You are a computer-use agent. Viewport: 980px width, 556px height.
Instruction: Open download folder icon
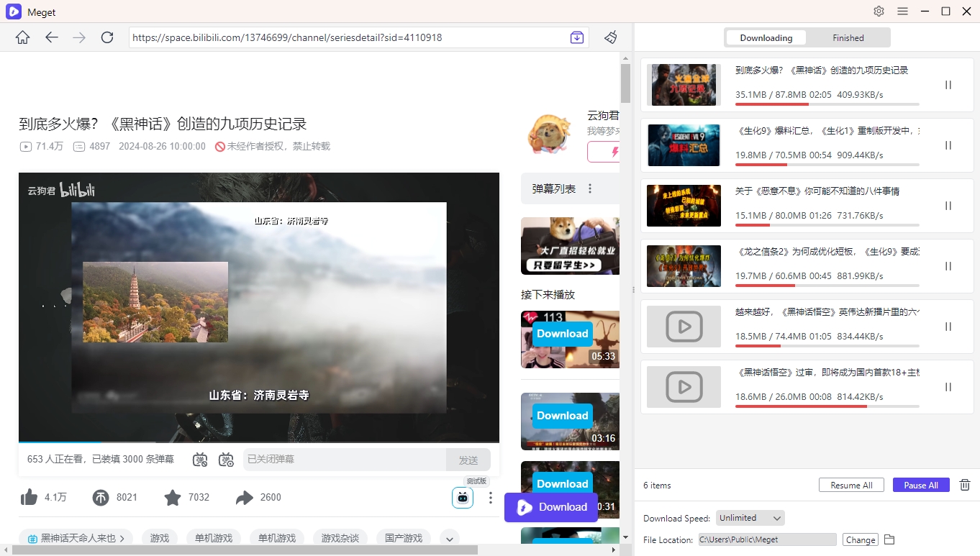point(889,539)
